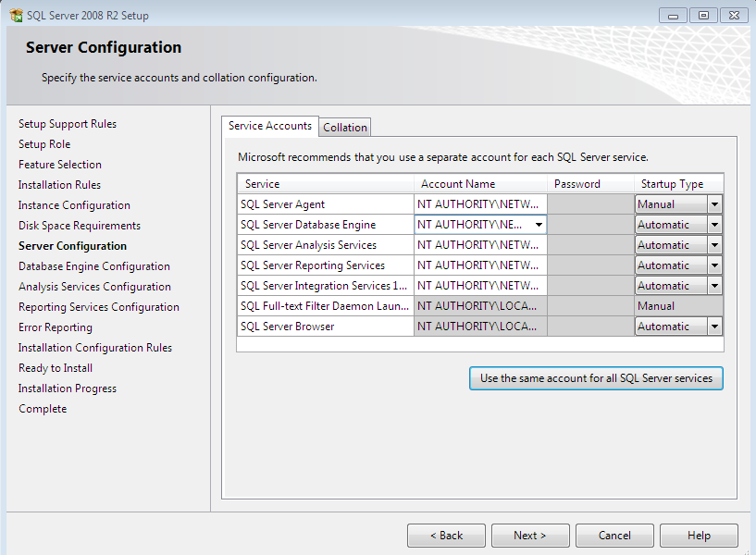Cancel the setup wizard
Image resolution: width=756 pixels, height=555 pixels.
614,536
